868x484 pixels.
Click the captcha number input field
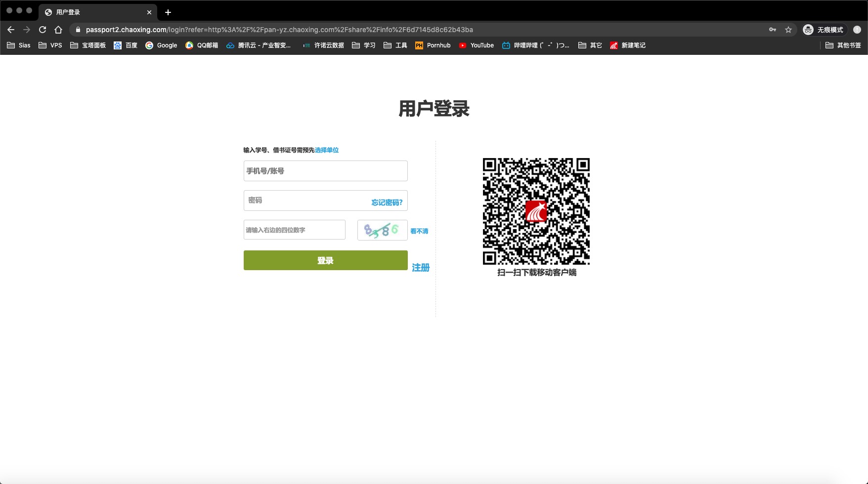[x=294, y=230]
